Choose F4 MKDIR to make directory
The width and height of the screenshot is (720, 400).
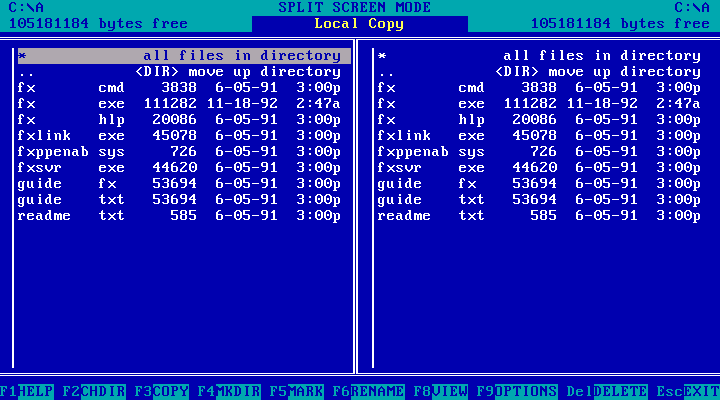tap(229, 391)
